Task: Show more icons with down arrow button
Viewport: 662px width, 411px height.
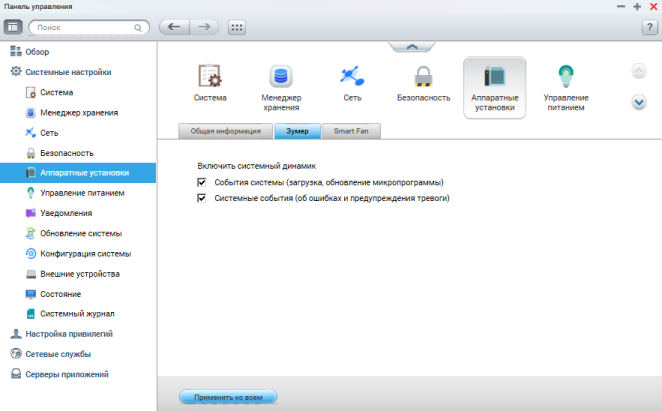Action: click(639, 102)
